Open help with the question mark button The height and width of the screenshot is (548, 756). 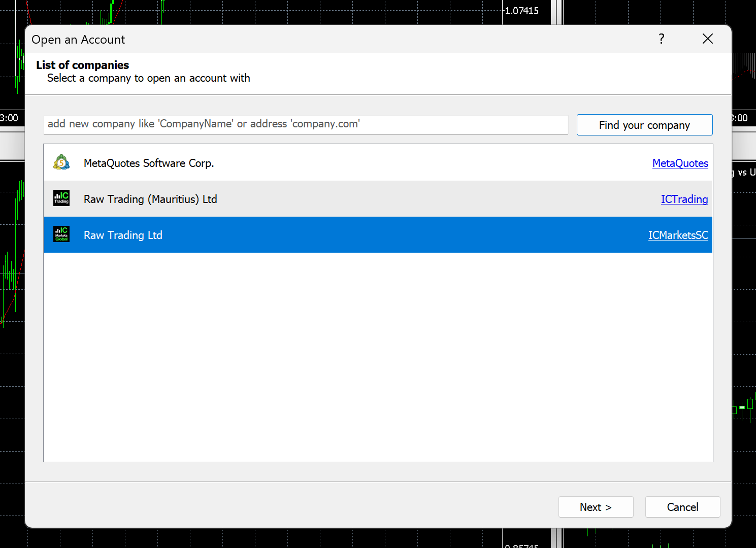[x=662, y=39]
